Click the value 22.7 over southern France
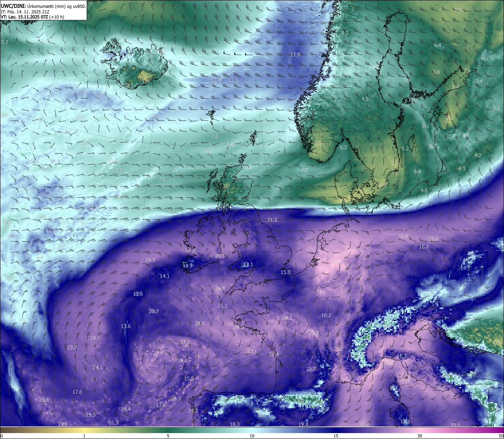This screenshot has width=504, height=439. [x=311, y=369]
